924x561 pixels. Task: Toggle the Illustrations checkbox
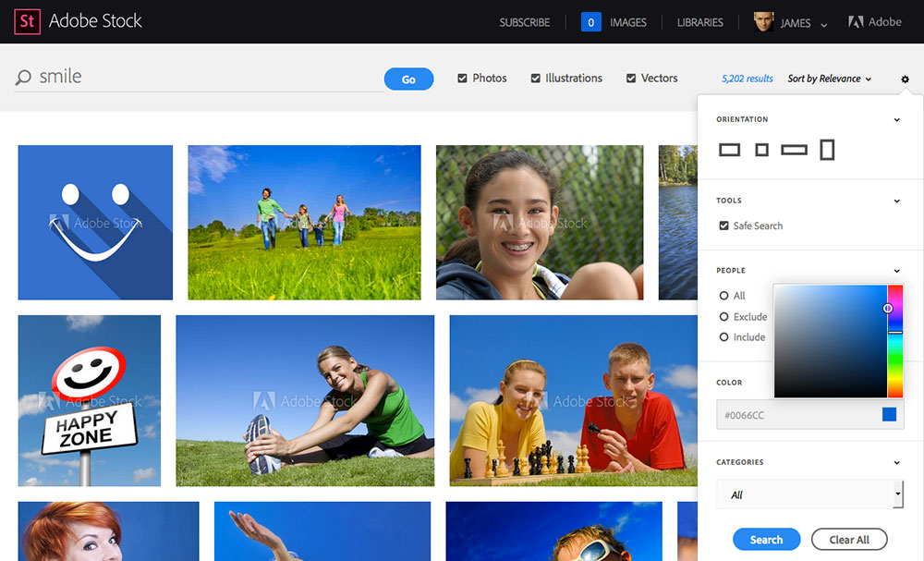tap(535, 79)
